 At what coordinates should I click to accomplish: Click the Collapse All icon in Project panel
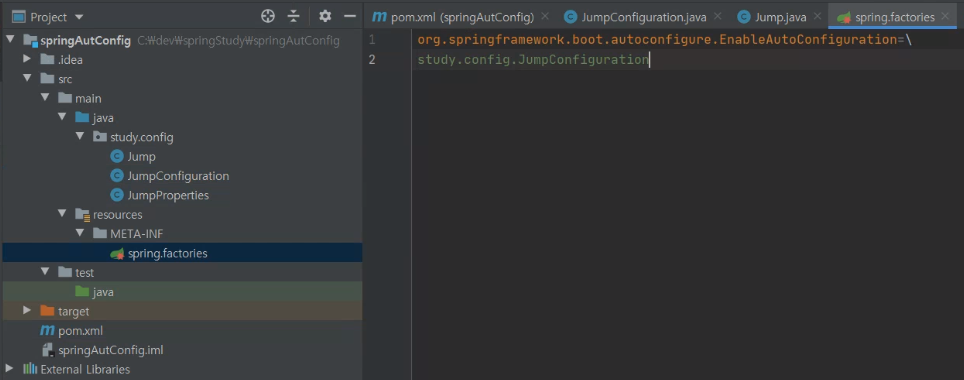click(x=294, y=17)
